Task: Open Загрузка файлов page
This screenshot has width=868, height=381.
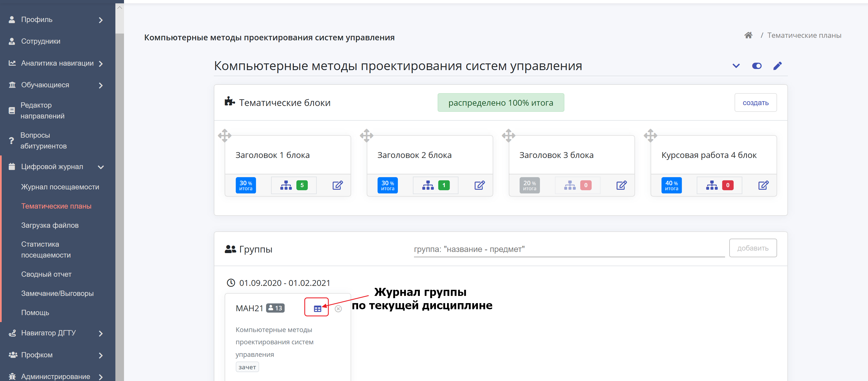Action: pos(49,225)
